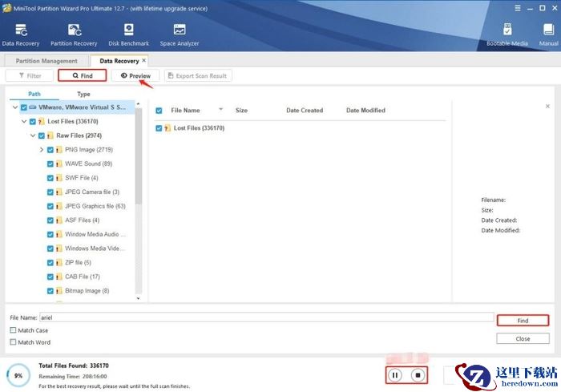Viewport: 561px width, 392px height.
Task: Click Lost Files folder icon in file list
Action: pyautogui.click(x=167, y=128)
